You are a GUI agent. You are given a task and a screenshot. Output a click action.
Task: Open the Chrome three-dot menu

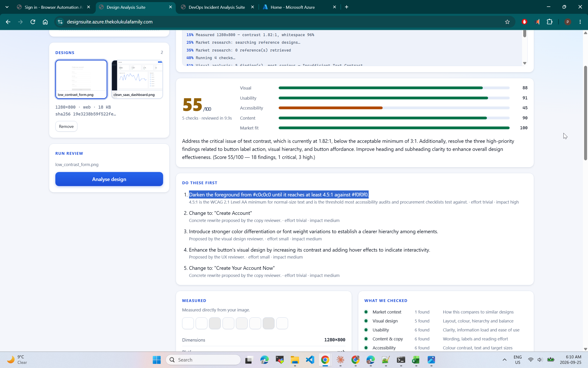[x=580, y=22]
